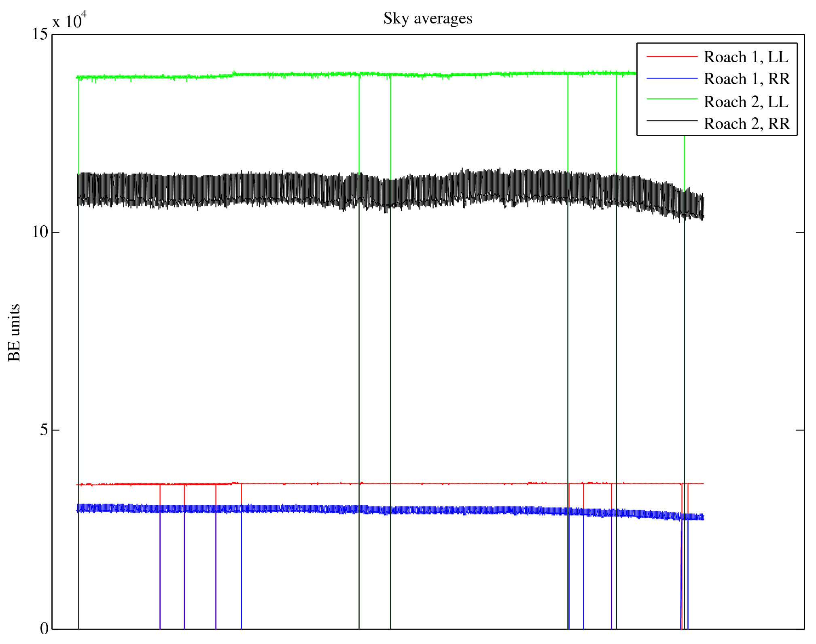The image size is (816, 644).
Task: Click the y-axis tick label 0
Action: tap(44, 628)
